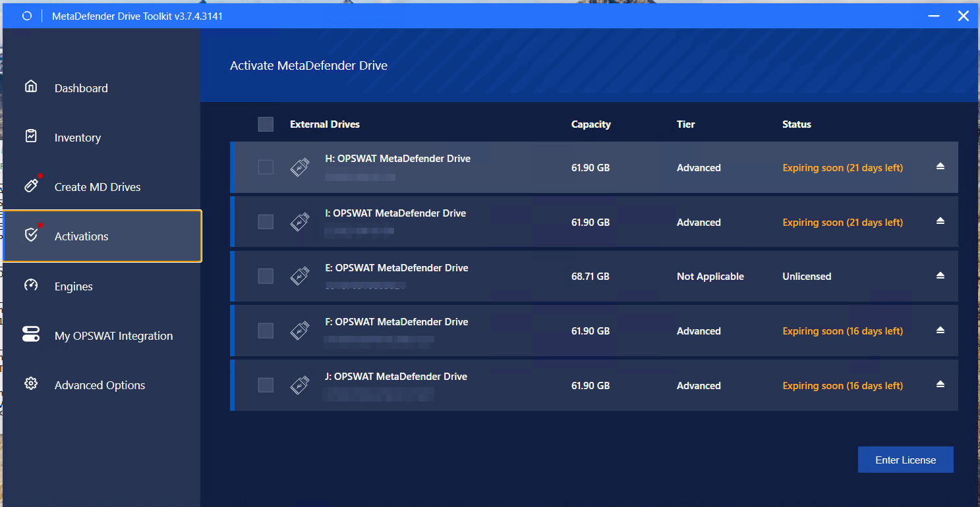
Task: Select all external drives checkbox
Action: pyautogui.click(x=266, y=124)
